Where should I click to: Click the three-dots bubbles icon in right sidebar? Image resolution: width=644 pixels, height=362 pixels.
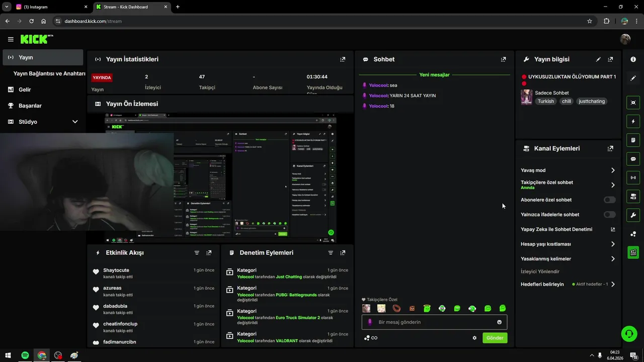click(x=633, y=234)
